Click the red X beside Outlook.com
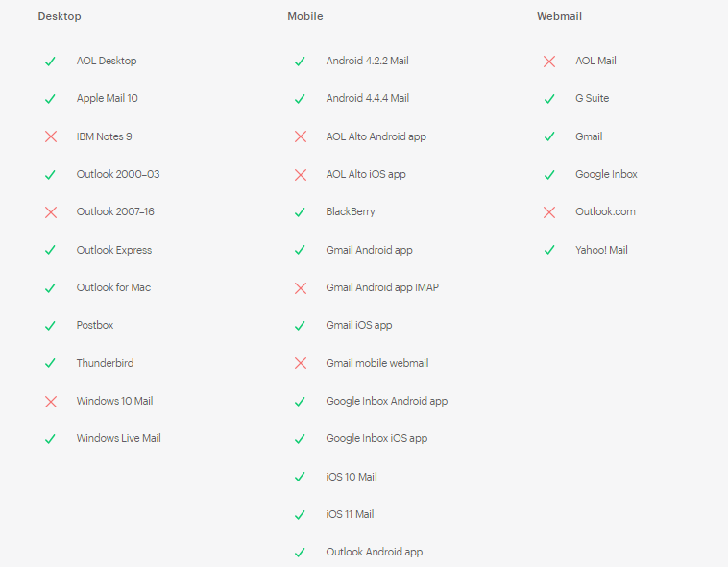This screenshot has width=728, height=567. coord(549,211)
